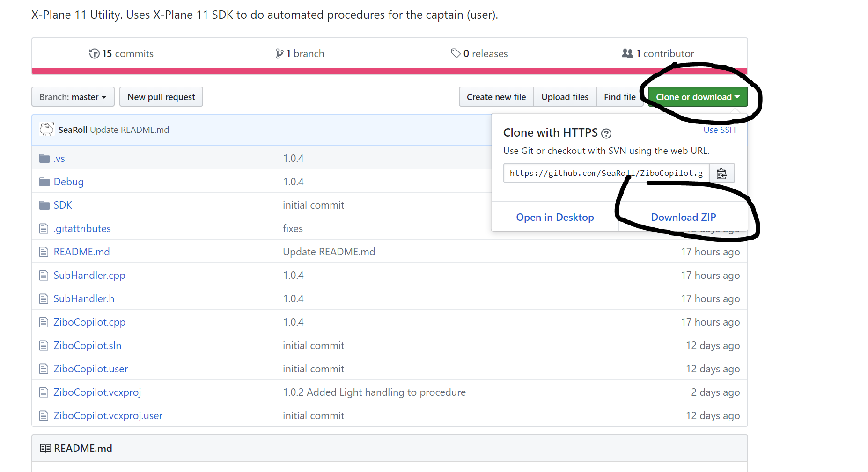This screenshot has height=472, width=868.
Task: Click Open in Desktop link
Action: (x=555, y=217)
